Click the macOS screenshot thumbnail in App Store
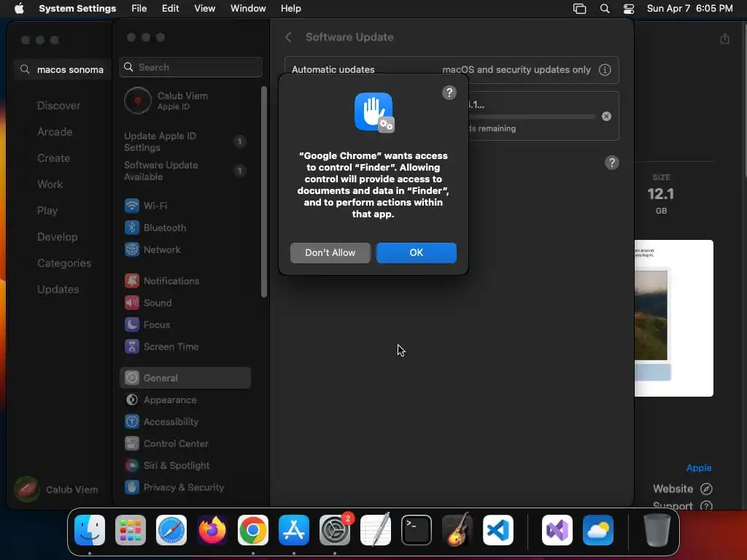The image size is (747, 560). pos(673,318)
